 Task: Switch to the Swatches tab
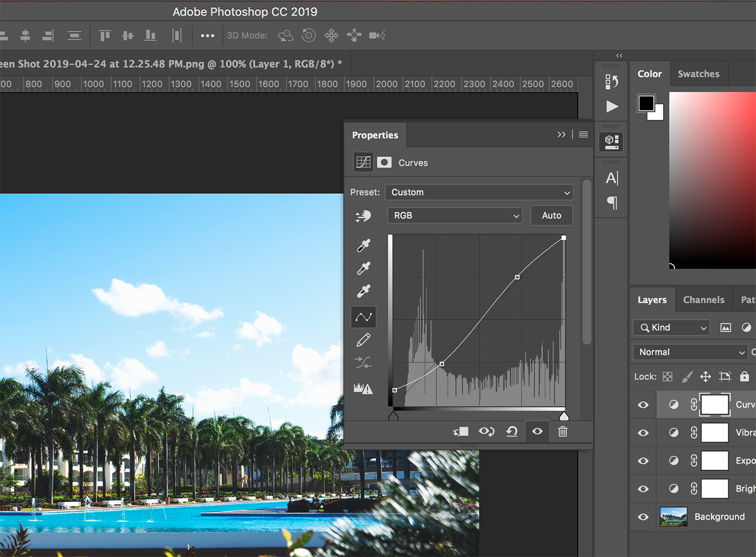coord(698,73)
